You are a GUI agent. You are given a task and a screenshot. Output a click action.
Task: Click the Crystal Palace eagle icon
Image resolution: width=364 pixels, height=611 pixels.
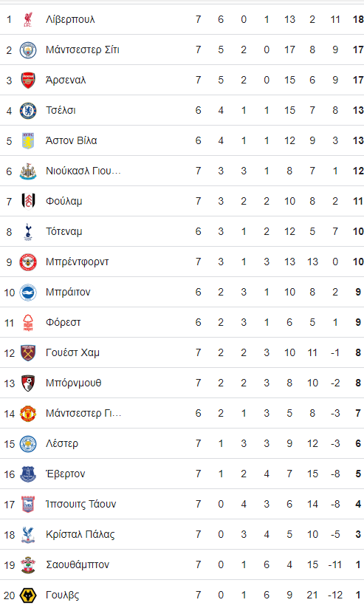coord(28,535)
